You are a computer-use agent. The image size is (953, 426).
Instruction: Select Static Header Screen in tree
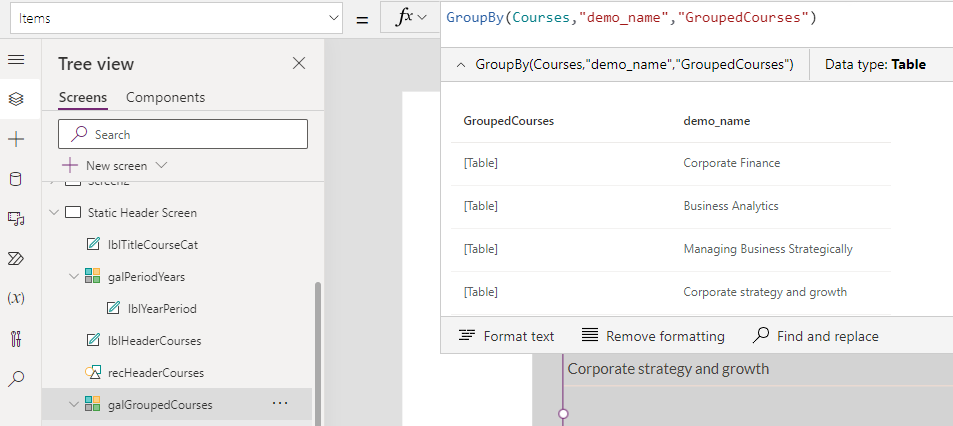pos(142,213)
